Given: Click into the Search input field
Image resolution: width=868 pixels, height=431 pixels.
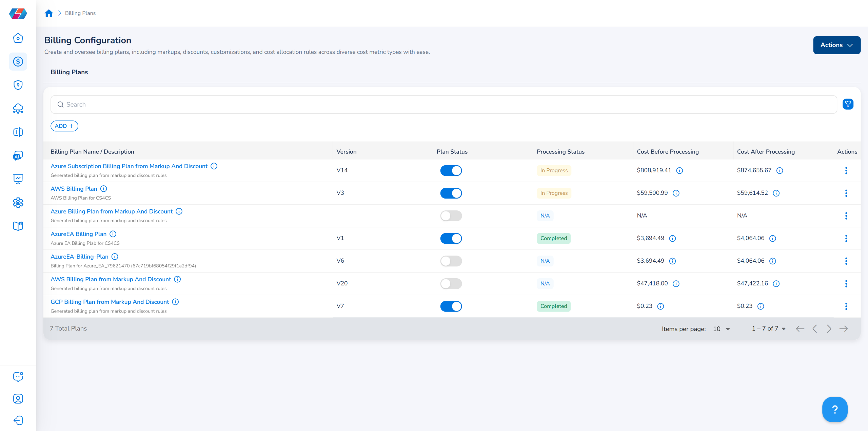Looking at the screenshot, I should [441, 105].
